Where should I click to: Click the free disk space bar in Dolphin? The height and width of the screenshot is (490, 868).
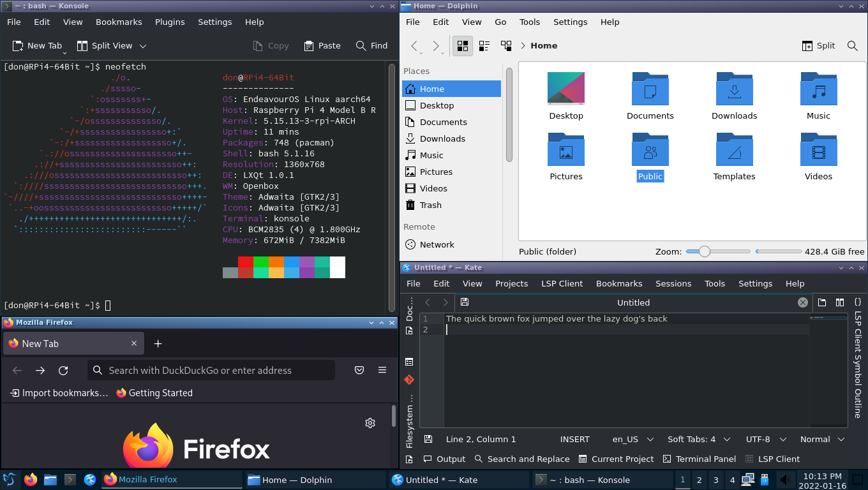point(779,251)
